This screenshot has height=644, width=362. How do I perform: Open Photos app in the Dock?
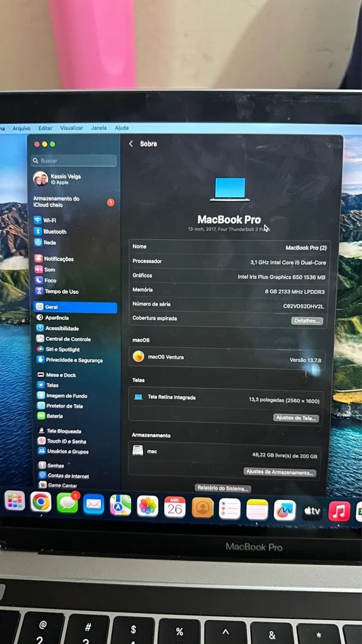(148, 506)
